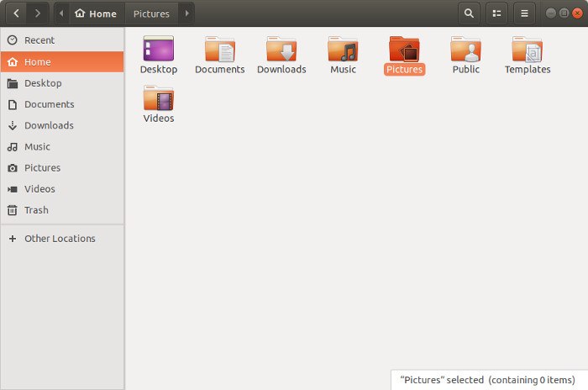Go back with the left chevron button

(x=17, y=13)
